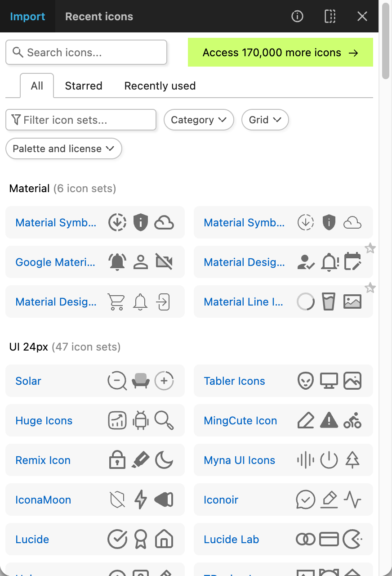
Task: Click the Access 170,000 more icons banner
Action: pos(280,52)
